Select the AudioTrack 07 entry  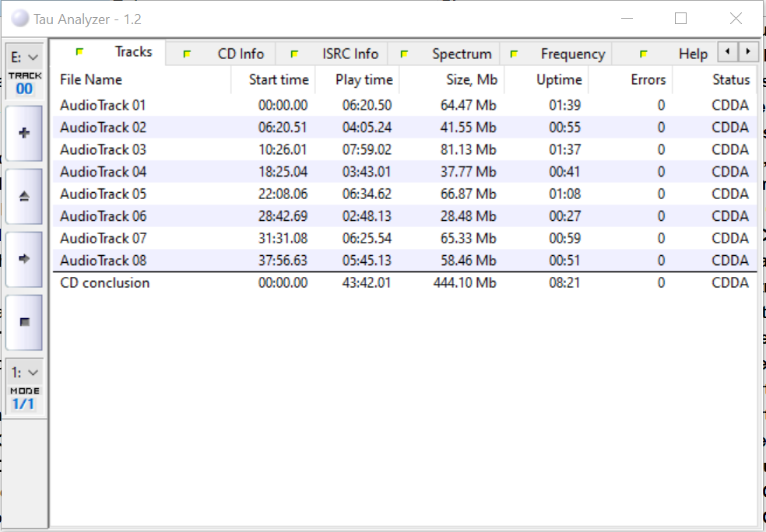(103, 238)
